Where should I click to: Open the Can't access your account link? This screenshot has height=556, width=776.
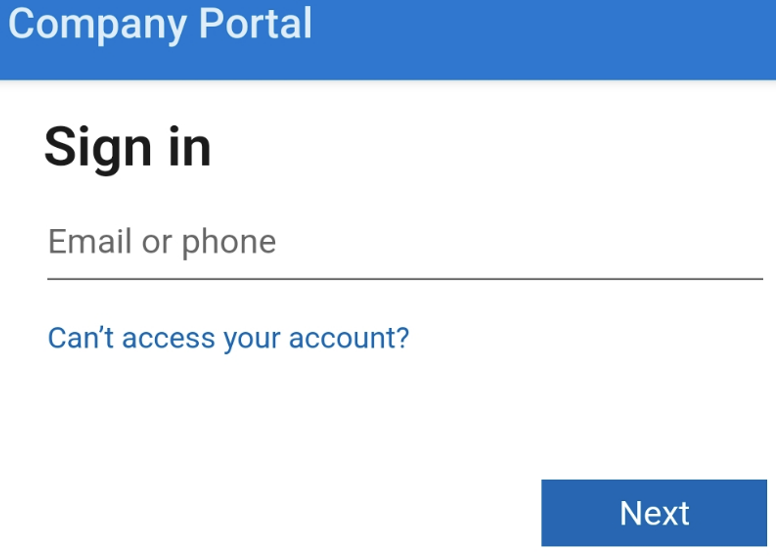[228, 338]
